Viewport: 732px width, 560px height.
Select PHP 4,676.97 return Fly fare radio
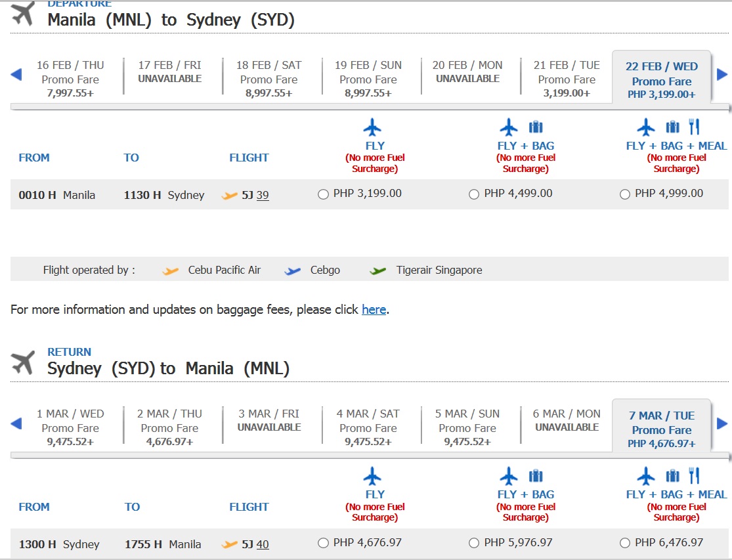click(x=323, y=543)
